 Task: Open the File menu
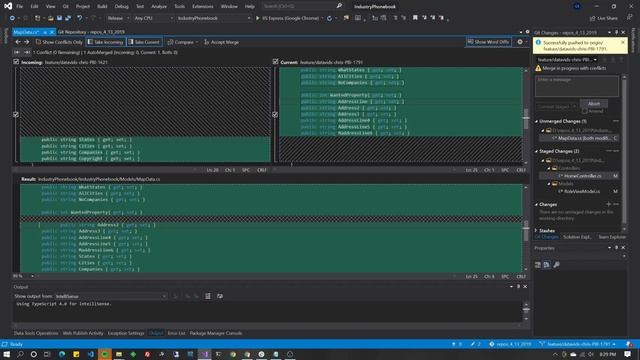20,7
